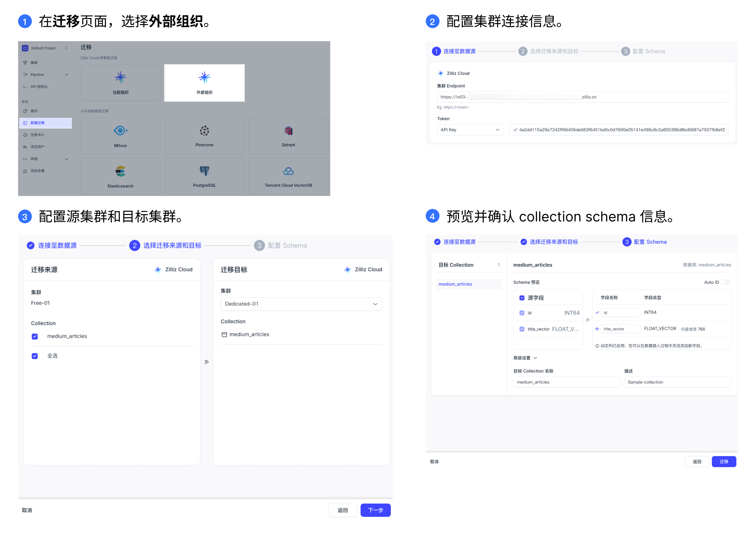Viewport: 756px width, 547px height.
Task: Choose Elasticsearch as external data source
Action: pyautogui.click(x=120, y=176)
